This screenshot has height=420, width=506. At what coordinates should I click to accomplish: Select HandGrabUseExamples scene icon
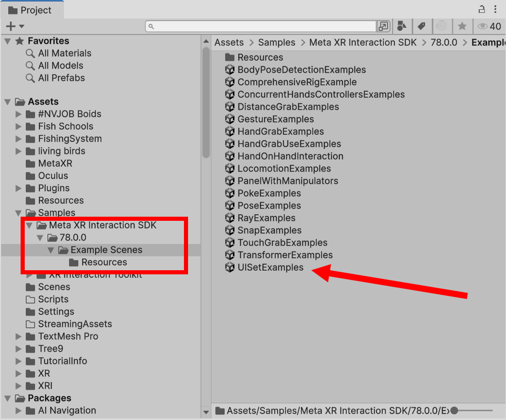(230, 144)
